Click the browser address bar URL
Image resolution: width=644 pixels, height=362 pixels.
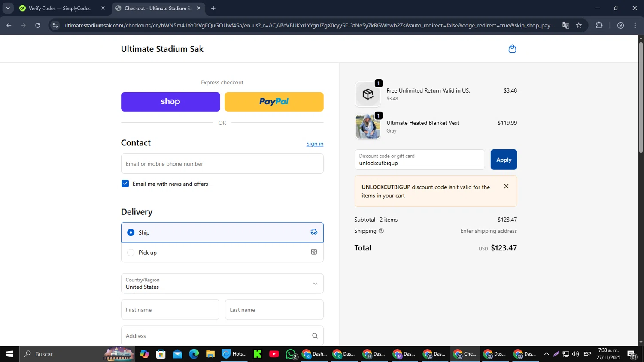(308, 25)
